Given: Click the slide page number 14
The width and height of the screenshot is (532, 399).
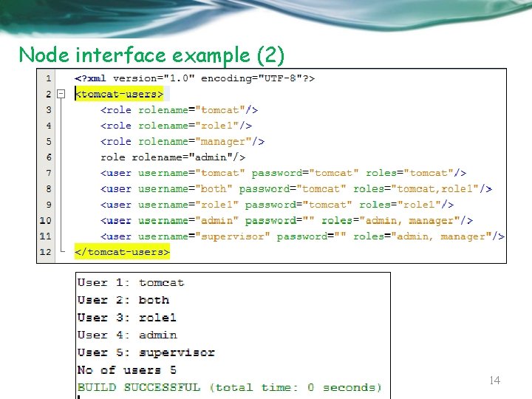Looking at the screenshot, I should coord(495,381).
